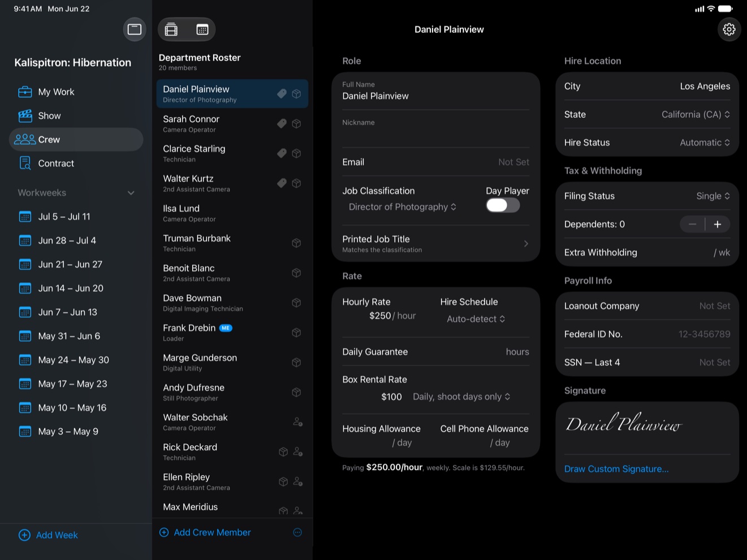Select the Crew section

click(76, 139)
